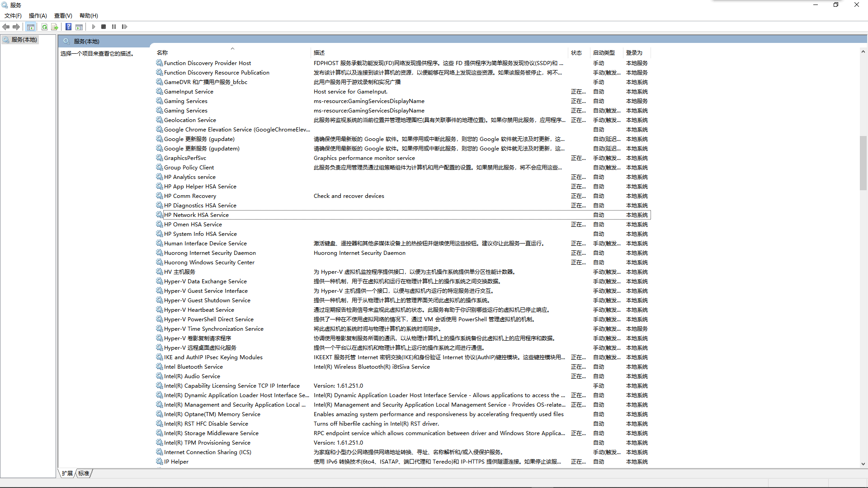Export the service list

click(55, 27)
